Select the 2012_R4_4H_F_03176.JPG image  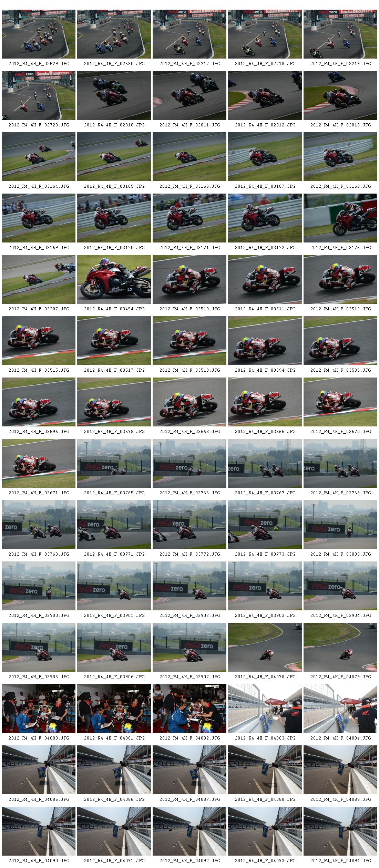click(x=340, y=218)
